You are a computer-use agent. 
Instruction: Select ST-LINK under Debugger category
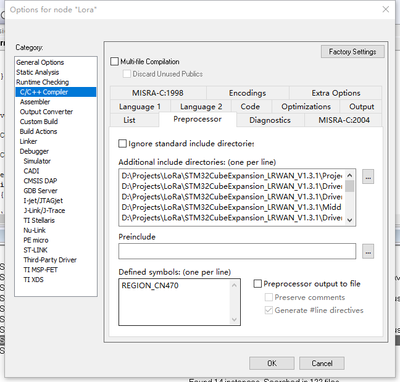click(35, 250)
